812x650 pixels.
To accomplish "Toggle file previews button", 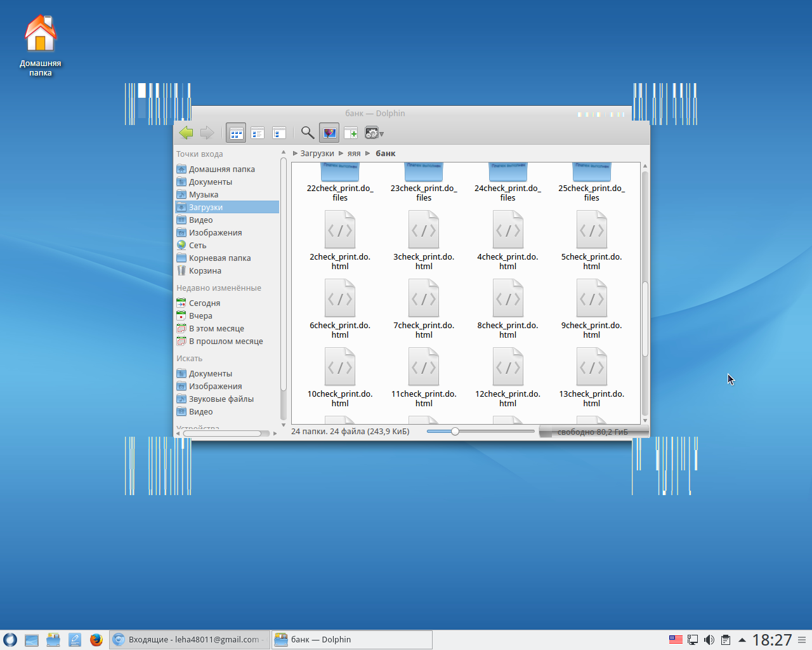I will pos(329,133).
